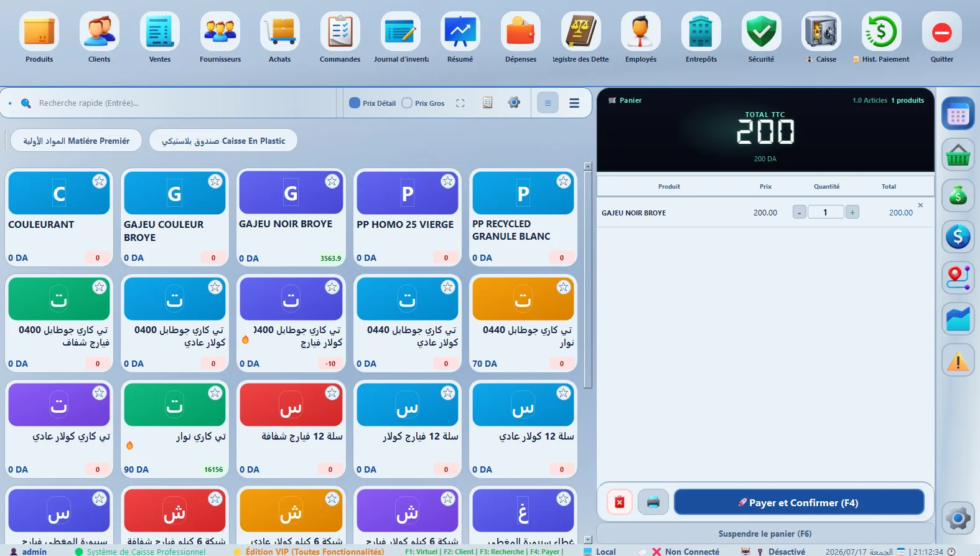980x556 pixels.
Task: Open the settings gear in search toolbar
Action: click(x=514, y=103)
